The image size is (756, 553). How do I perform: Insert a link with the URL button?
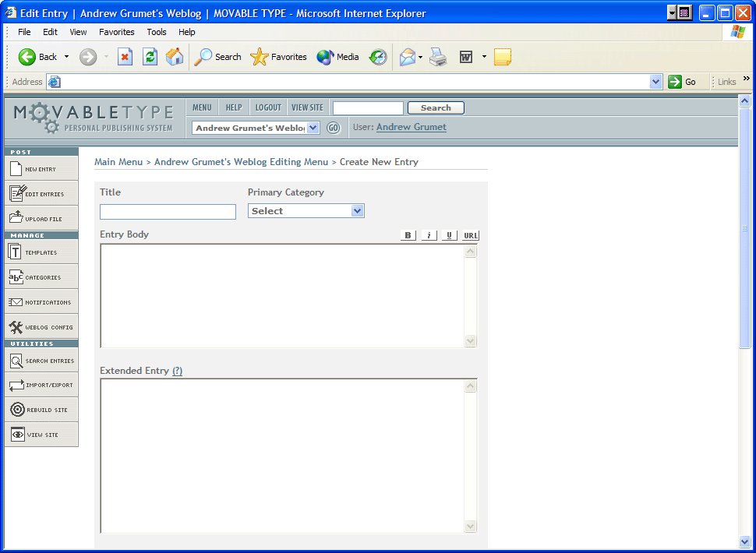click(x=471, y=235)
